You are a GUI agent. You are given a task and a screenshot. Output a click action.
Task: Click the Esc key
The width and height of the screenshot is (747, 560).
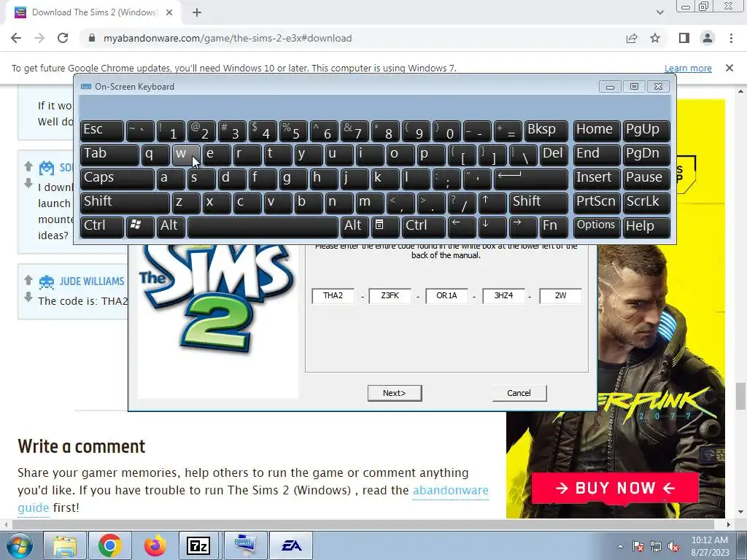[x=102, y=131]
